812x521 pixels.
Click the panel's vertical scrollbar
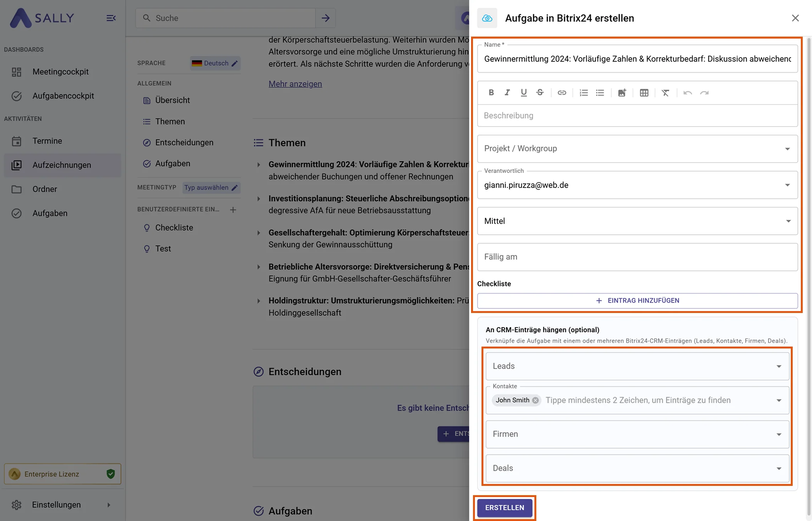pyautogui.click(x=809, y=276)
